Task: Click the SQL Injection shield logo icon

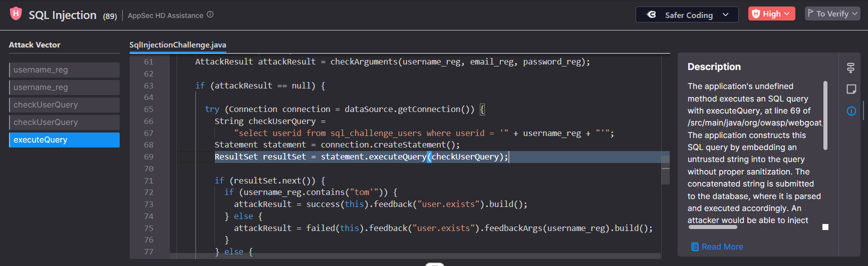Action: [x=16, y=13]
